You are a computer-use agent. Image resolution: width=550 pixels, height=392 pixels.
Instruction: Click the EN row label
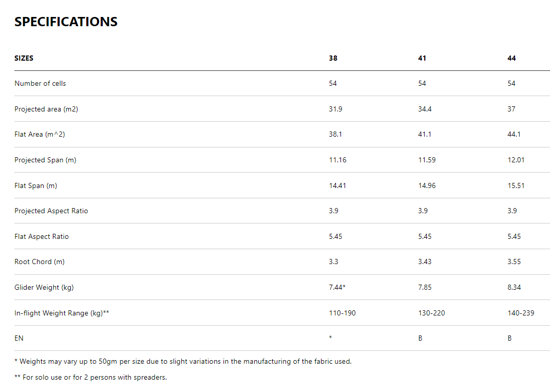[x=19, y=338]
